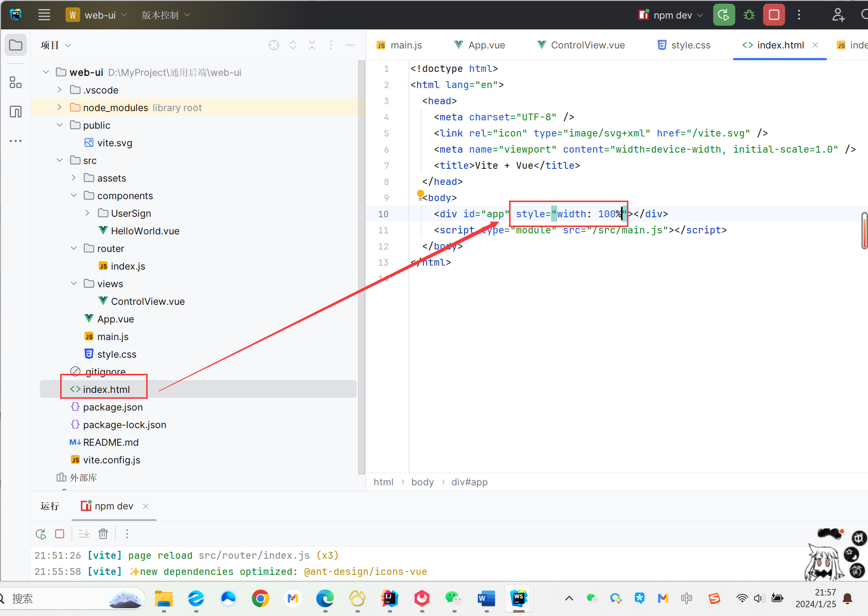Click the intention lightbulb on line 9
The height and width of the screenshot is (616, 868).
click(420, 194)
